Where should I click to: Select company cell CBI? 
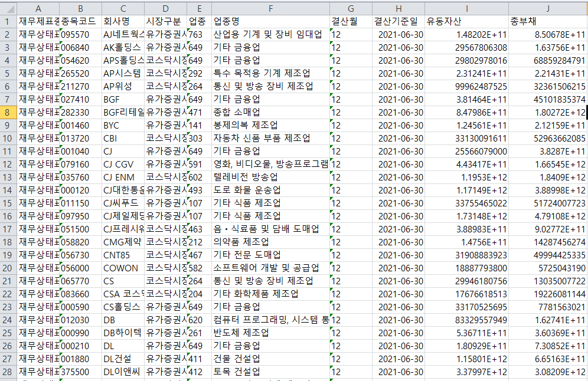tap(123, 138)
